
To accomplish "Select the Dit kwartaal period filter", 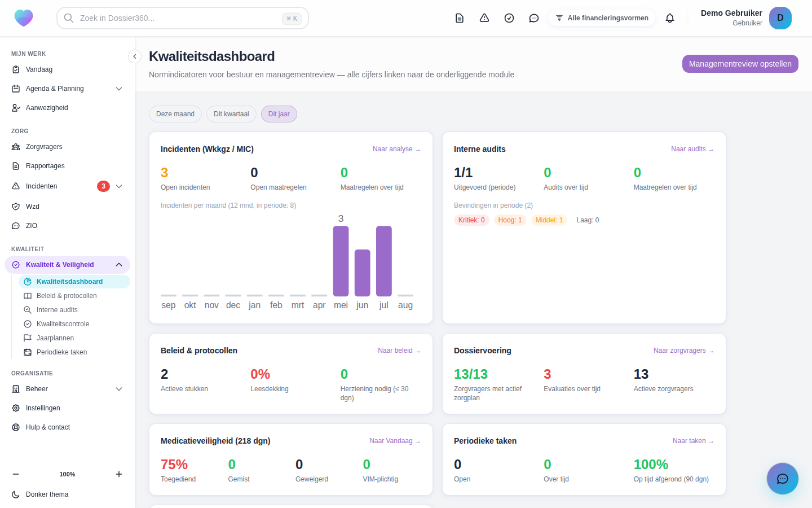I will (231, 114).
